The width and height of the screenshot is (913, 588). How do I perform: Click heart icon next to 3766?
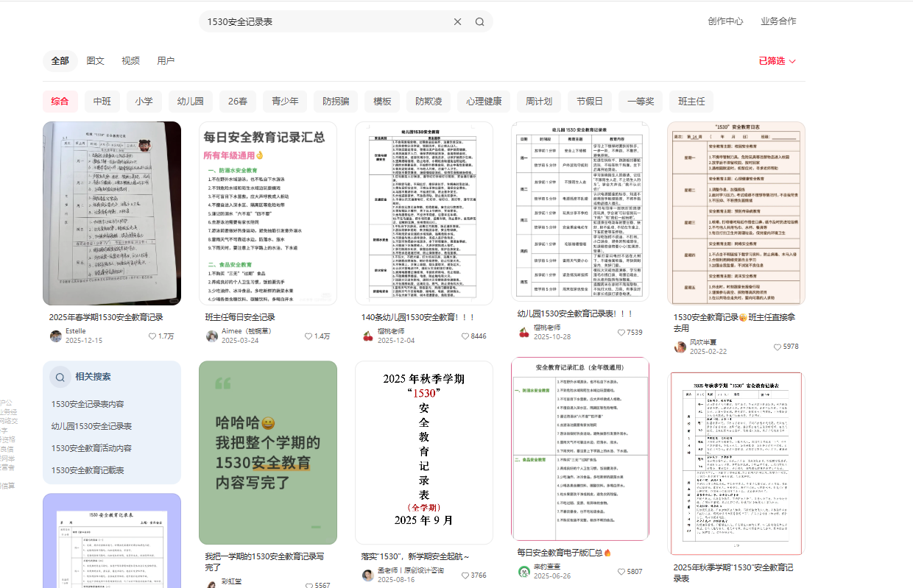pyautogui.click(x=465, y=575)
